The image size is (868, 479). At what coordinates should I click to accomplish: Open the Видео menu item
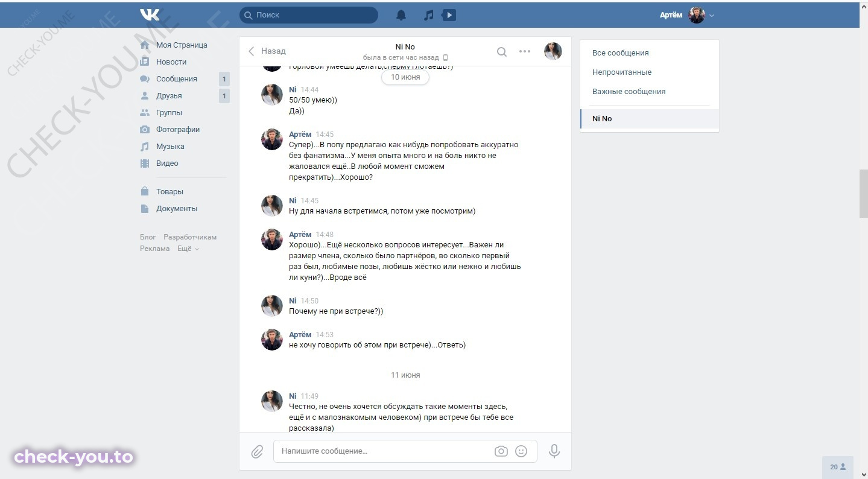167,163
